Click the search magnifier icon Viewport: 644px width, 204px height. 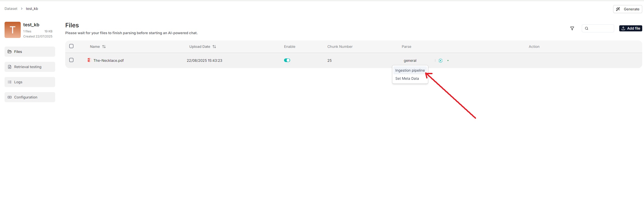pyautogui.click(x=586, y=28)
